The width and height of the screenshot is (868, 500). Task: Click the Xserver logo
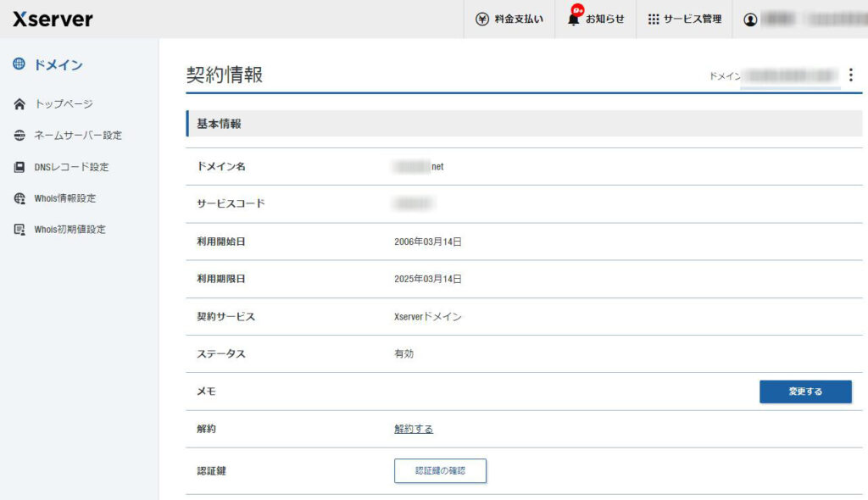(53, 19)
